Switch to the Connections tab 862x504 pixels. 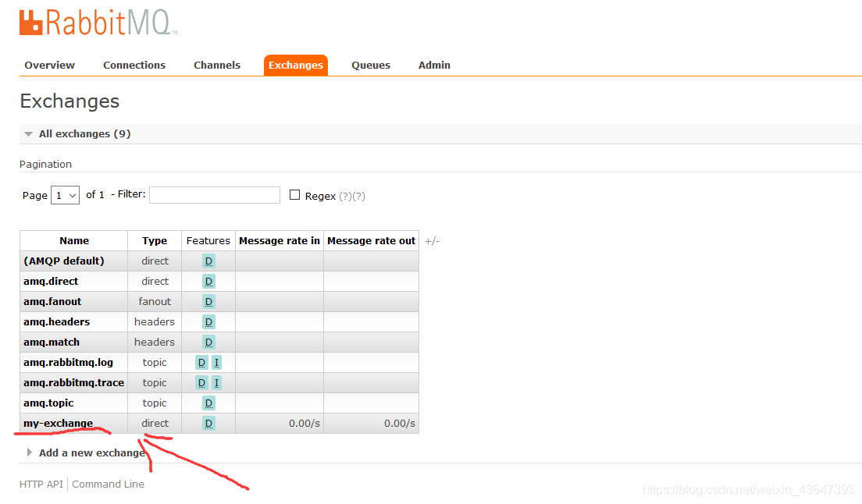click(134, 65)
